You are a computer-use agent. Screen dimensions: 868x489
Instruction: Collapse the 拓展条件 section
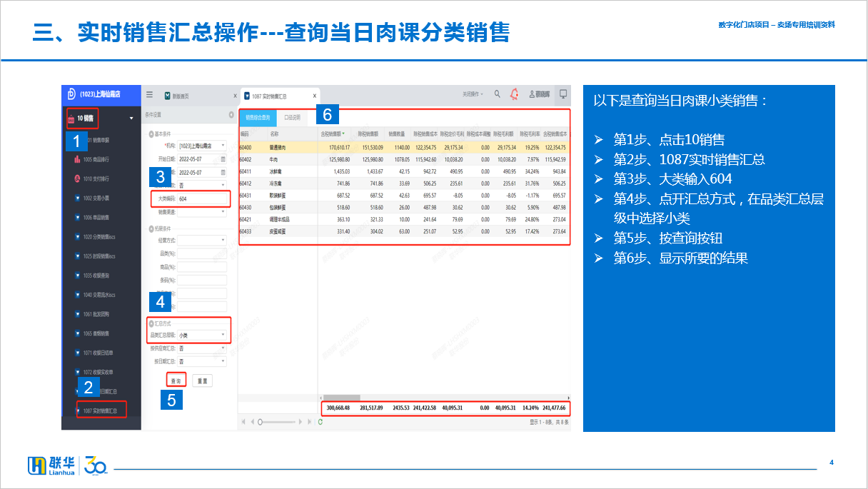pos(151,228)
